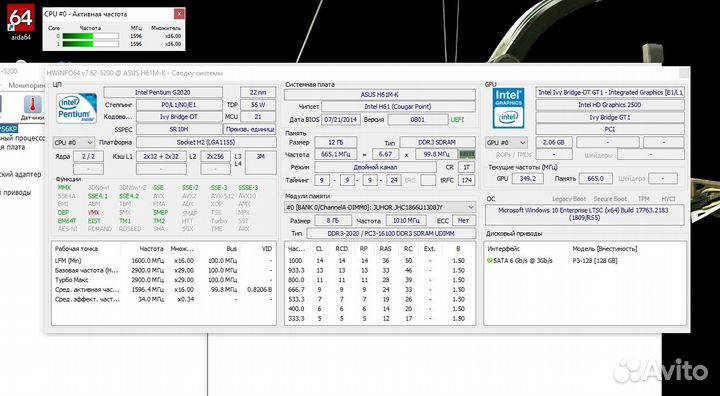Image resolution: width=720 pixels, height=396 pixels.
Task: Select the Турбо Макс operating point row
Action: [163, 280]
